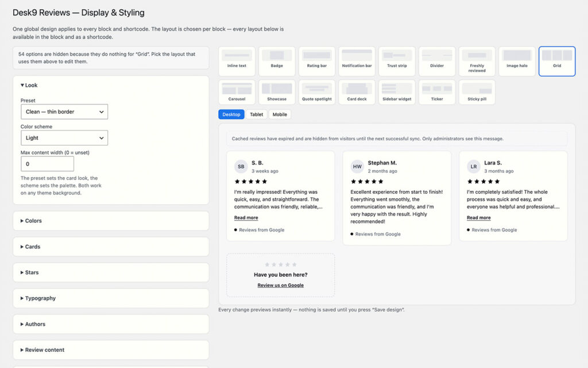Choose the Sticky pill layout
The width and height of the screenshot is (588, 368).
pos(477,92)
